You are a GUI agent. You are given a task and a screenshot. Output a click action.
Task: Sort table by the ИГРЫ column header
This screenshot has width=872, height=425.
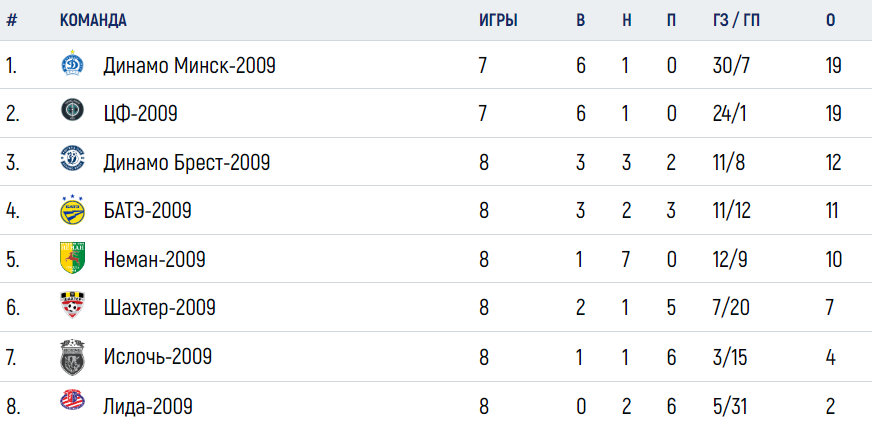[498, 21]
